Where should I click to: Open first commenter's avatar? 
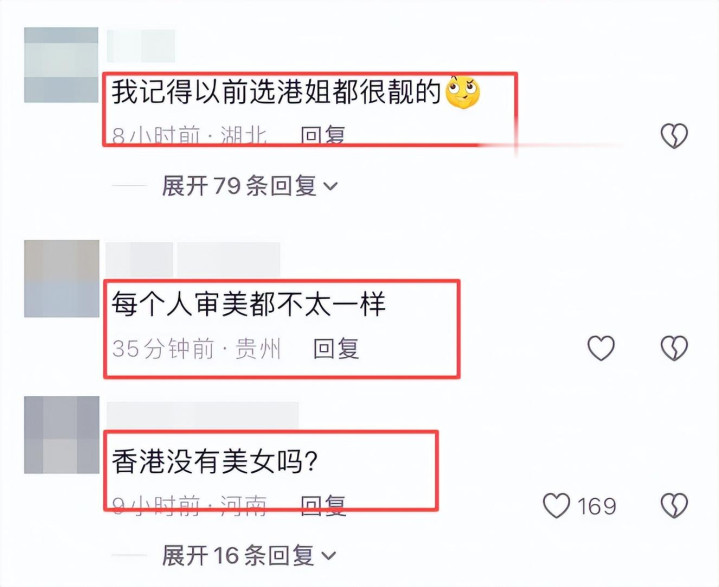pyautogui.click(x=61, y=65)
